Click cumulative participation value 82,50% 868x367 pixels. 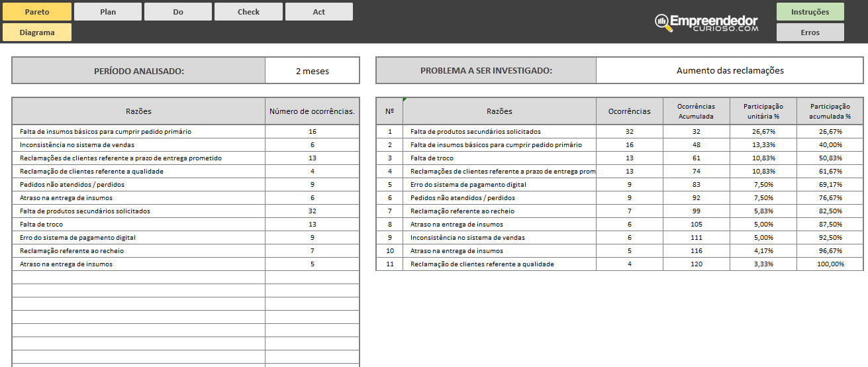coord(830,211)
